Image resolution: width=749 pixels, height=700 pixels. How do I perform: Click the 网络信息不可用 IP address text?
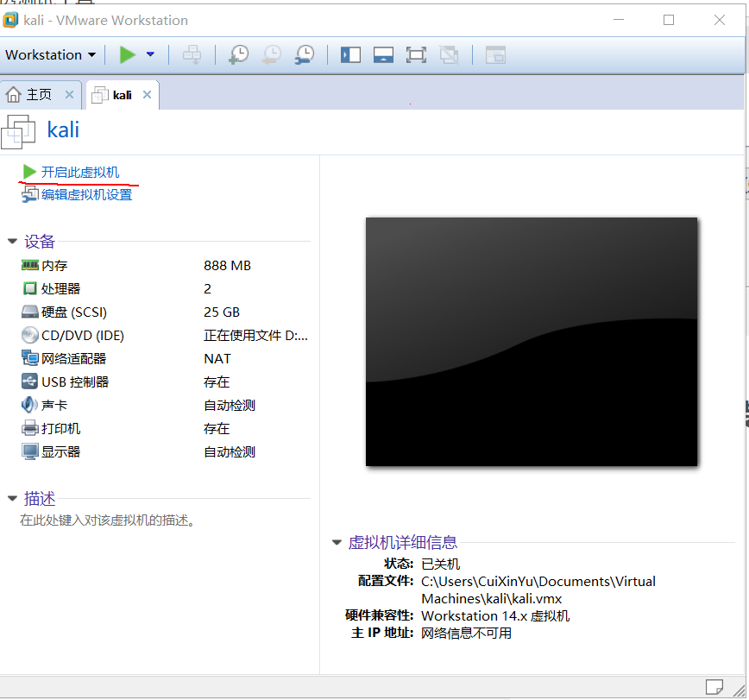(x=466, y=633)
